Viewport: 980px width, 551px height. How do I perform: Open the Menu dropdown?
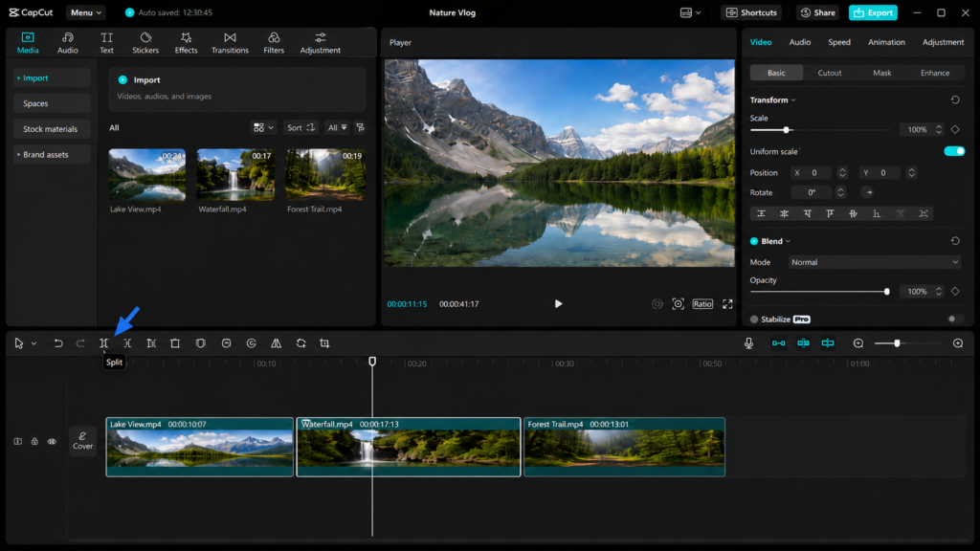pos(85,12)
